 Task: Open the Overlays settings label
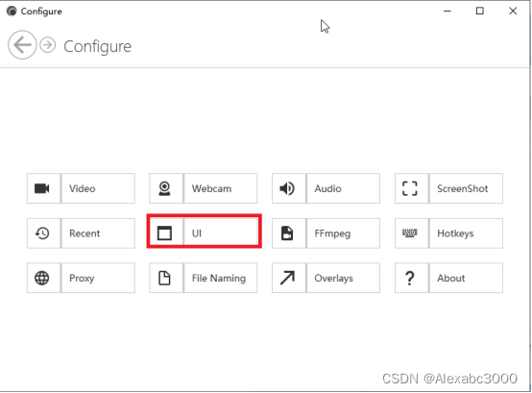[333, 279]
